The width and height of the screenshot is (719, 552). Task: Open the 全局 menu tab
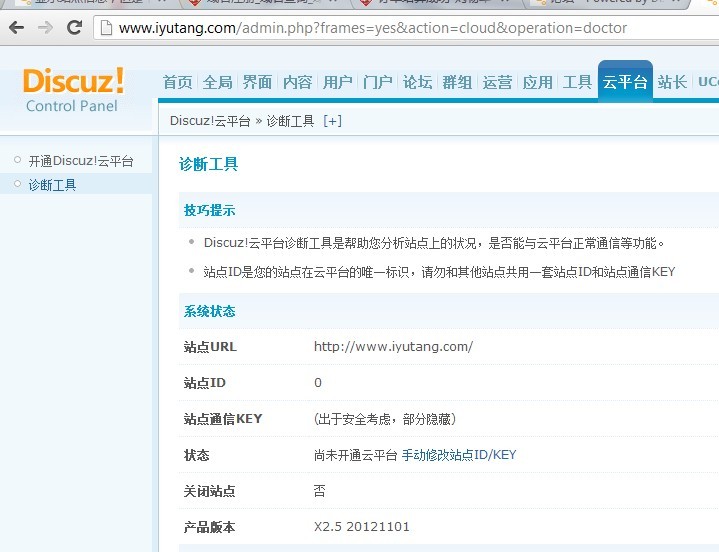pyautogui.click(x=217, y=83)
